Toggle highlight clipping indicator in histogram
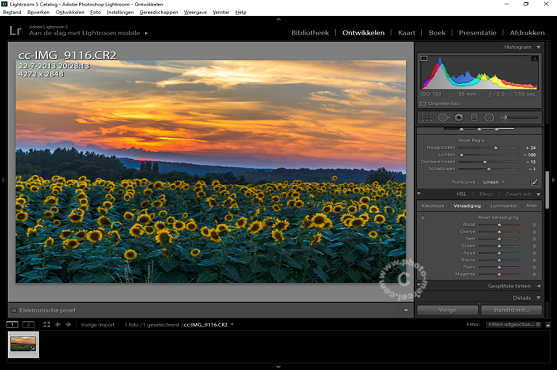 coord(534,59)
